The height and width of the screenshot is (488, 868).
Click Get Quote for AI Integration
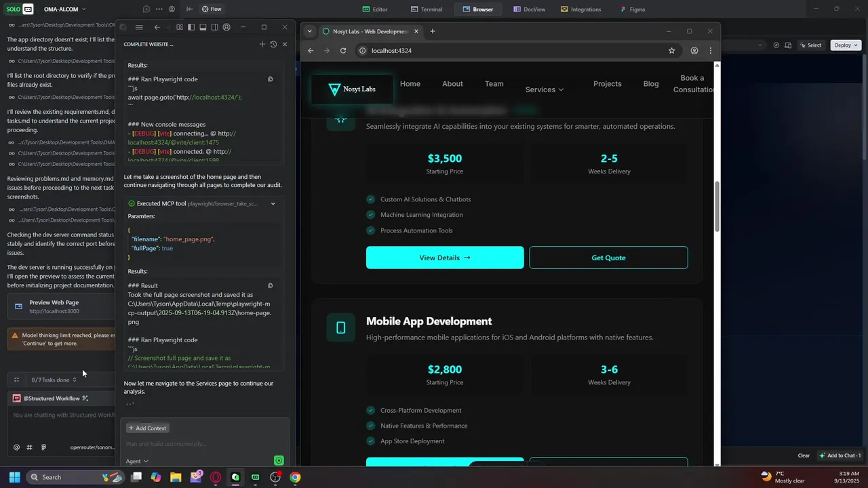608,258
